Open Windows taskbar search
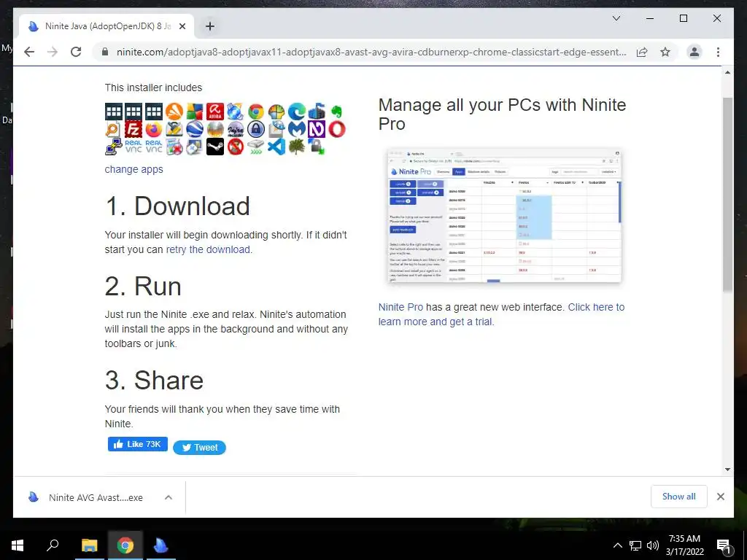Screen dimensions: 747x560 [x=53, y=545]
